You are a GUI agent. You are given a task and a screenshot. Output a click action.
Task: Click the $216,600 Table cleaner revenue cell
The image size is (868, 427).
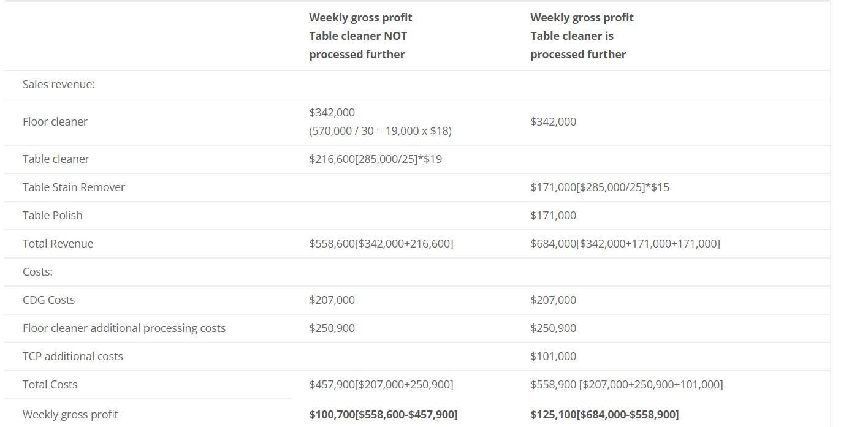click(x=376, y=159)
